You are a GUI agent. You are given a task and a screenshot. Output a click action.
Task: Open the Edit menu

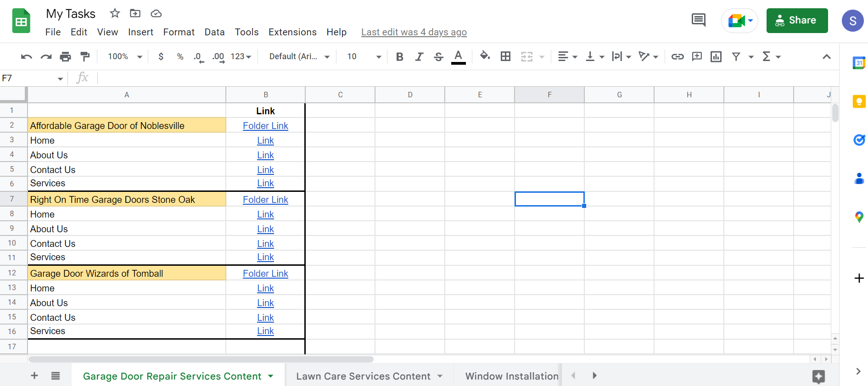coord(79,32)
